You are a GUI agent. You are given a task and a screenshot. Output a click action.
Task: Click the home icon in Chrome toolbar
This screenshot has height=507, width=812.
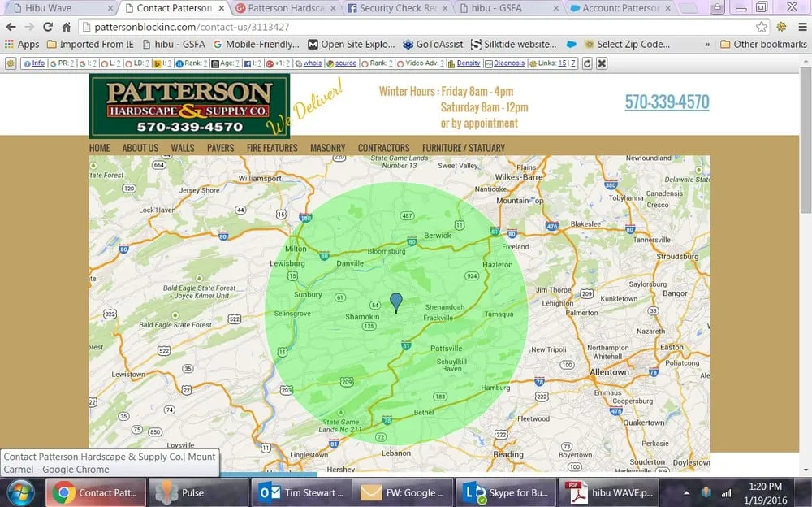tap(67, 27)
